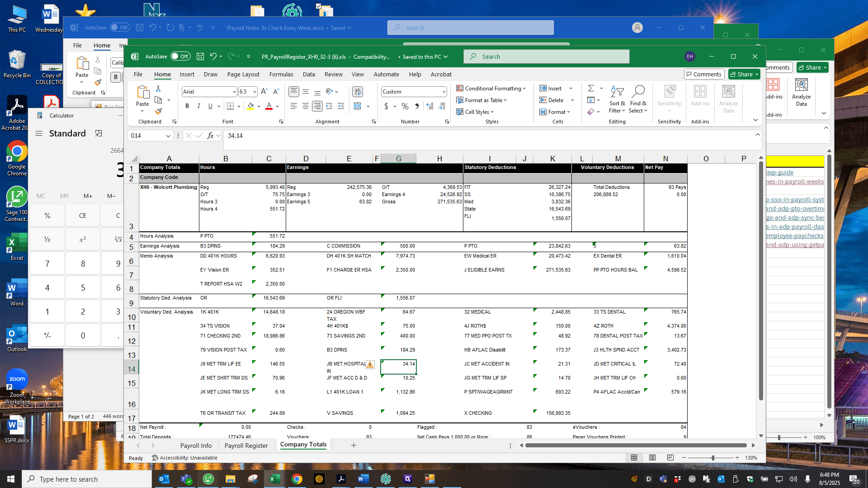Click the Increase Font Size icon

(264, 92)
